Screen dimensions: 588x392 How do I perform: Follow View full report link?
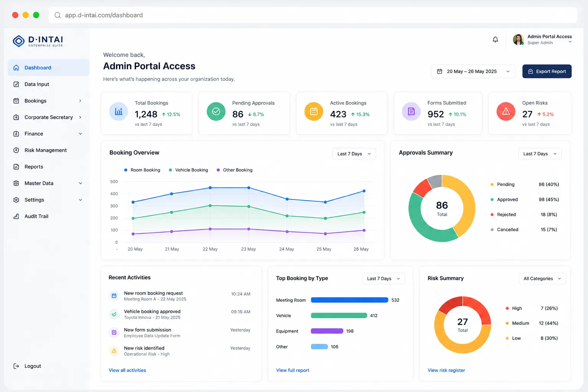[292, 370]
